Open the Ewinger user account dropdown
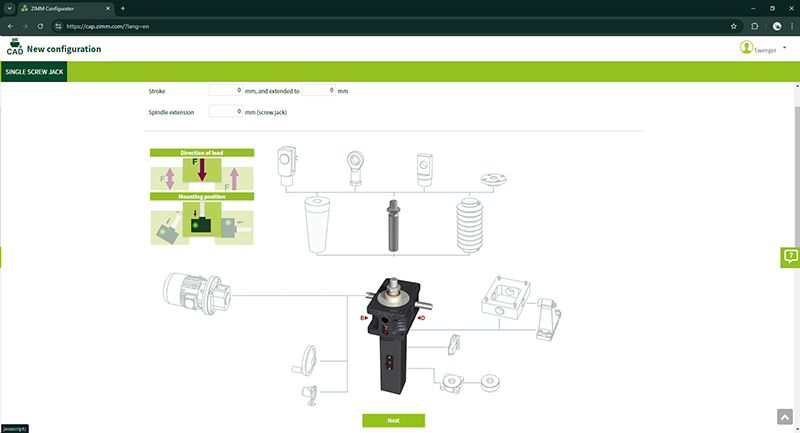800x433 pixels. pos(763,48)
